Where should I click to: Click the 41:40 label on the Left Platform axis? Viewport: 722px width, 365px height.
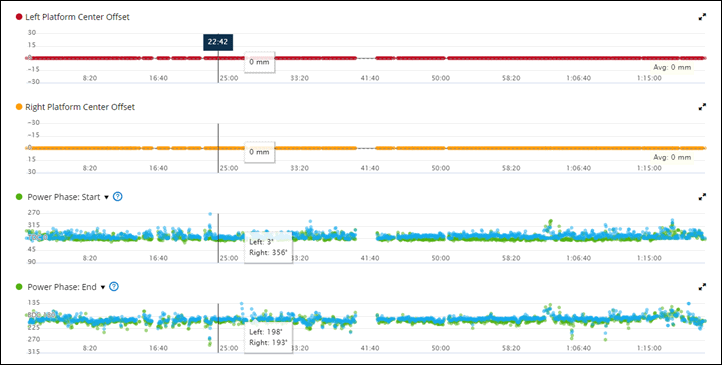pyautogui.click(x=370, y=78)
